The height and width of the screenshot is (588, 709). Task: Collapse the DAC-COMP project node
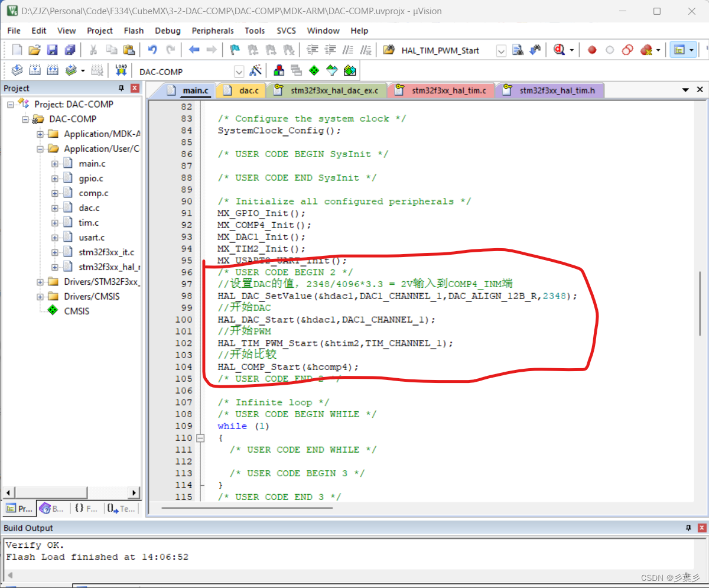pos(25,119)
